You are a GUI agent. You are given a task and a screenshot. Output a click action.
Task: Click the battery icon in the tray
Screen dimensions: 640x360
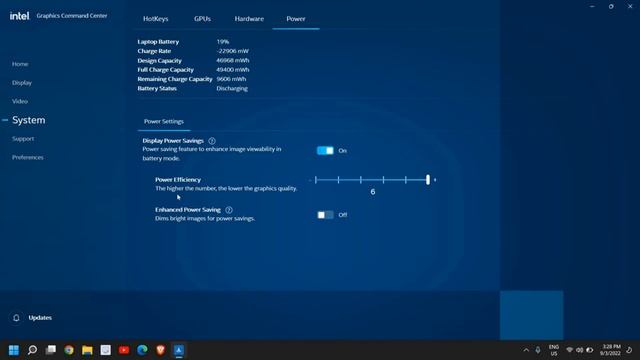tap(590, 350)
